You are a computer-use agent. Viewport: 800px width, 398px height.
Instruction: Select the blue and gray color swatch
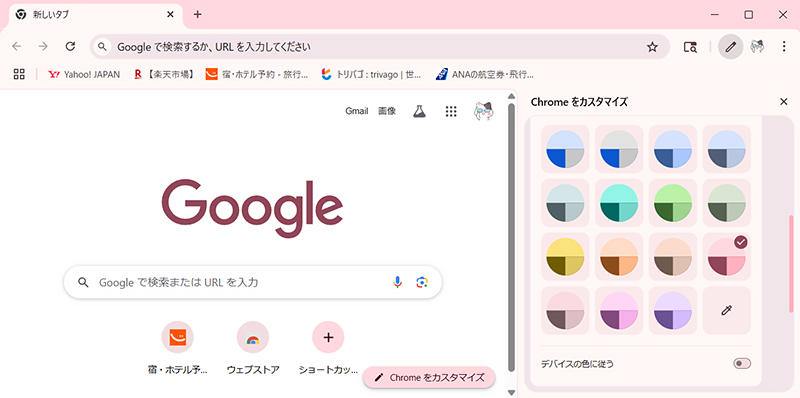[x=619, y=149]
